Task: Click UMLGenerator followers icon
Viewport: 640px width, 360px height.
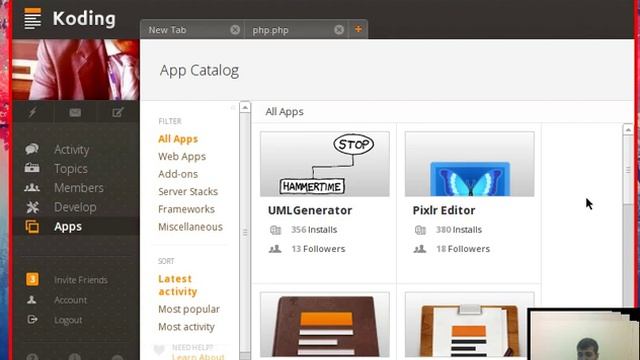Action: (x=275, y=249)
